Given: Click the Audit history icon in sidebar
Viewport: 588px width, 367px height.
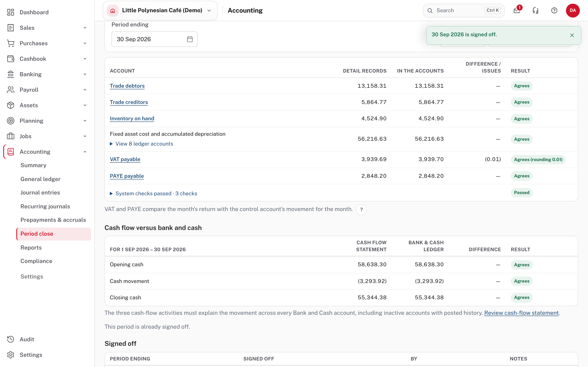Looking at the screenshot, I should pos(11,339).
